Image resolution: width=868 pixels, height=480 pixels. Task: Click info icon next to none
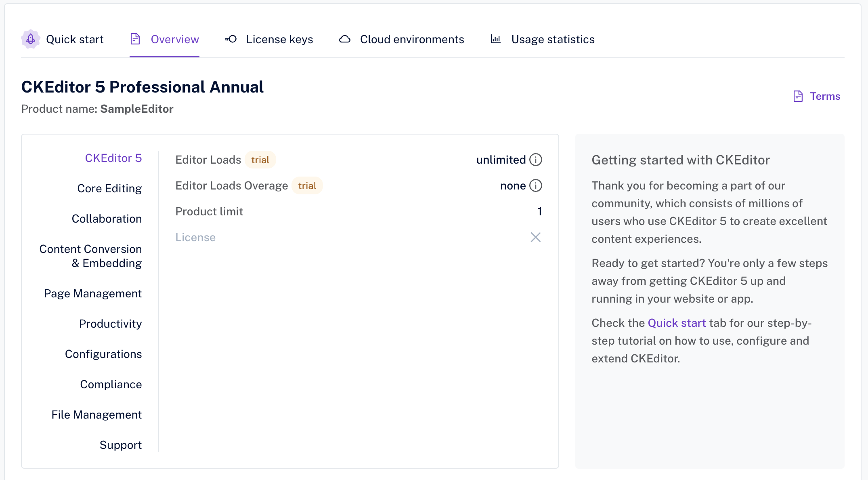(536, 185)
